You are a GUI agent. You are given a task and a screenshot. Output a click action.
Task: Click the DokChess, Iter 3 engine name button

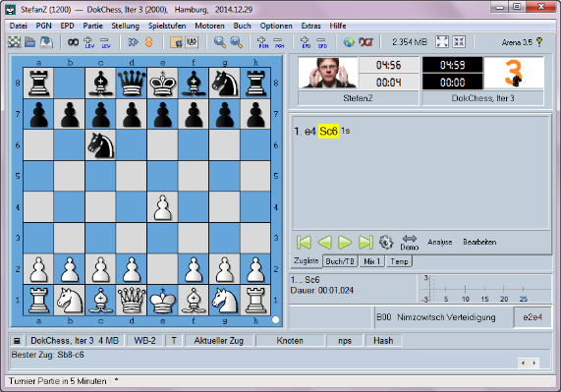(x=483, y=98)
